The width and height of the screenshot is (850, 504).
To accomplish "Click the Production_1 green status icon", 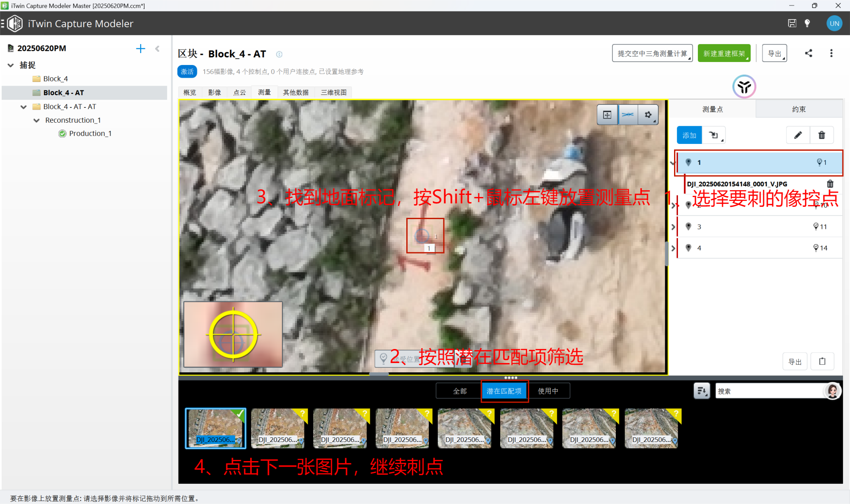I will tap(62, 134).
